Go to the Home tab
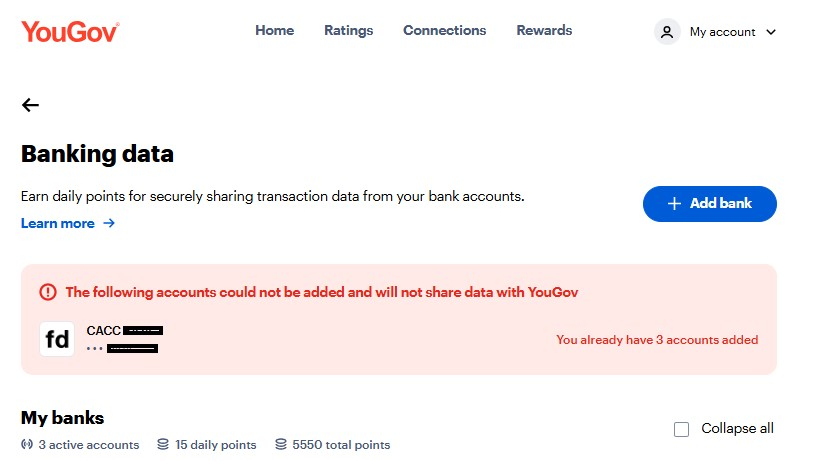Screen dimensions: 814x461 coord(274,30)
